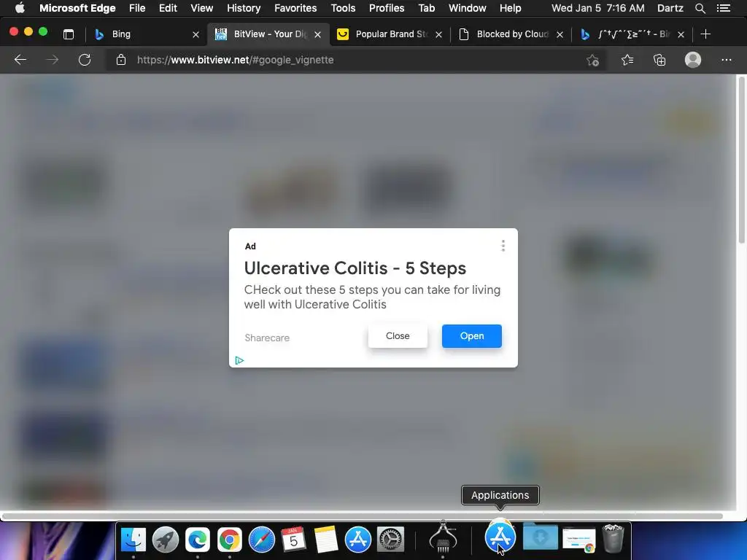The height and width of the screenshot is (560, 747).
Task: Switch to Blocked by Cloud tab
Action: point(511,34)
